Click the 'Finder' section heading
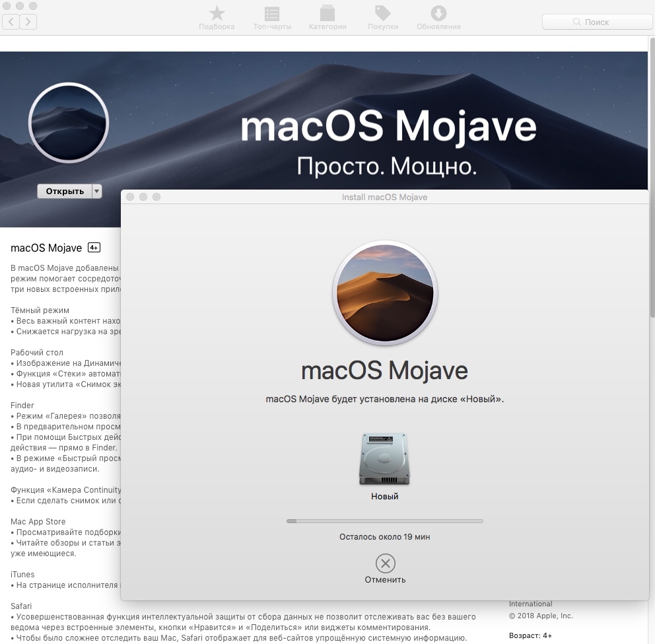This screenshot has height=644, width=655. pos(22,405)
